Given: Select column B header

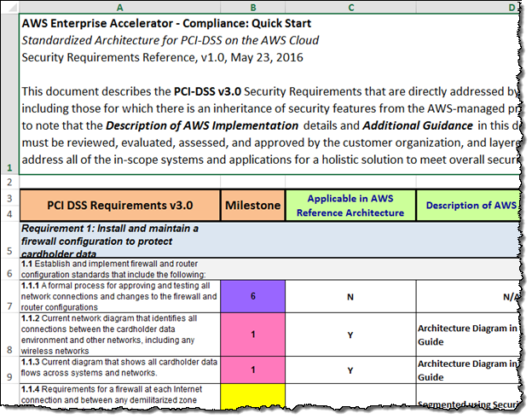Looking at the screenshot, I should (252, 8).
